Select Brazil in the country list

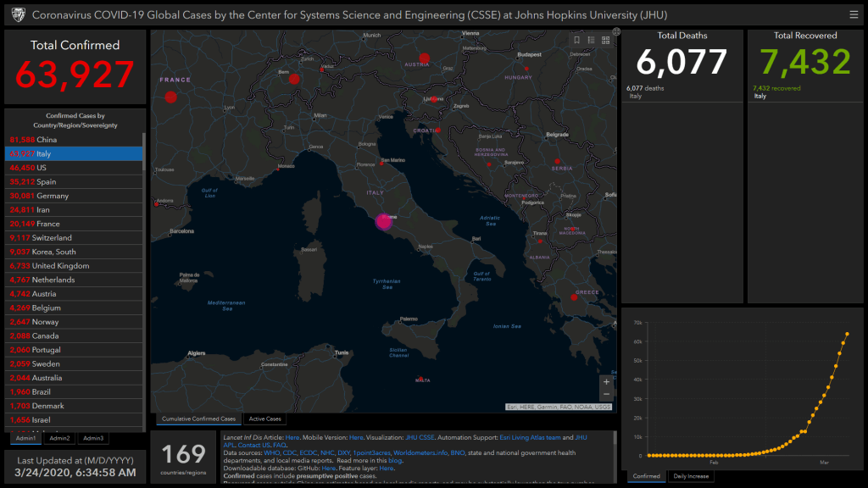click(73, 391)
